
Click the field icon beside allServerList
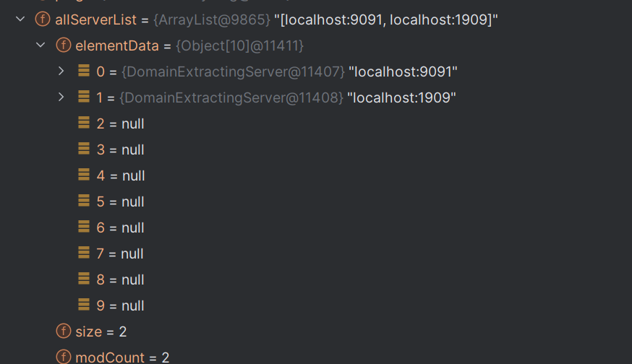(43, 19)
